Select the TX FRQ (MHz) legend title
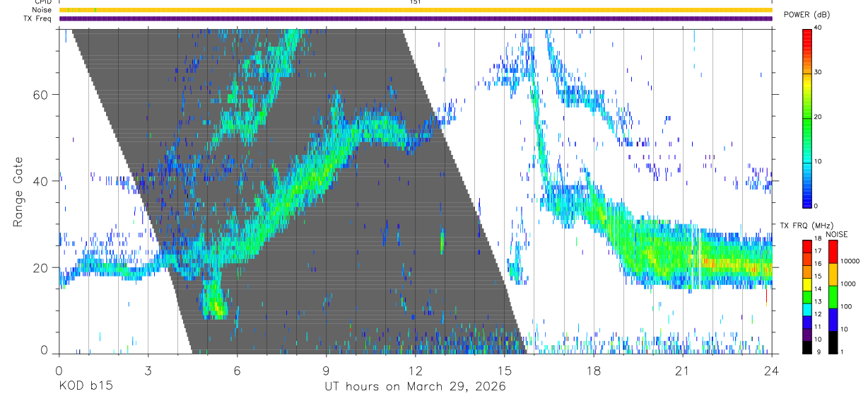The width and height of the screenshot is (868, 401). [x=808, y=226]
